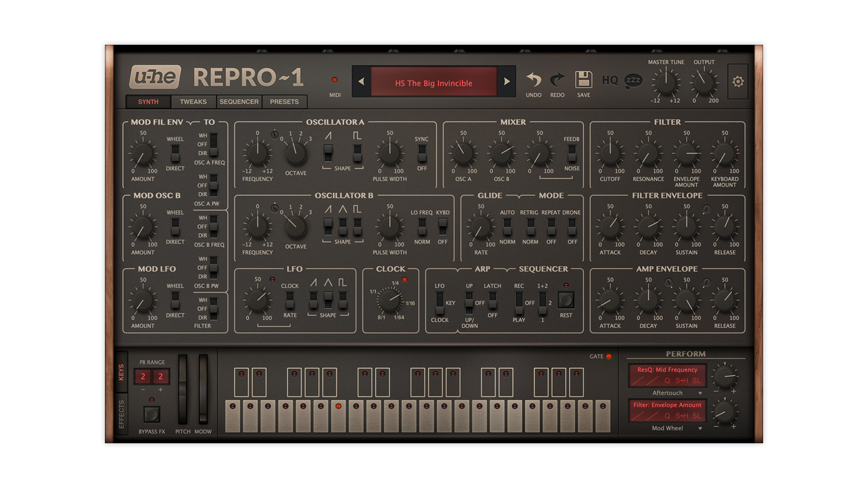868x488 pixels.
Task: Click the Undo arrow icon
Action: point(533,80)
